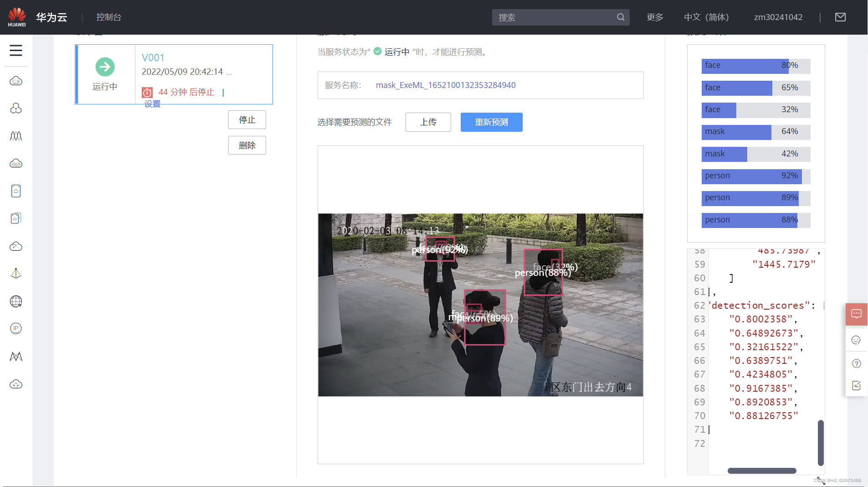Open the hamburger menu in the sidebar
The width and height of the screenshot is (868, 487).
click(16, 51)
